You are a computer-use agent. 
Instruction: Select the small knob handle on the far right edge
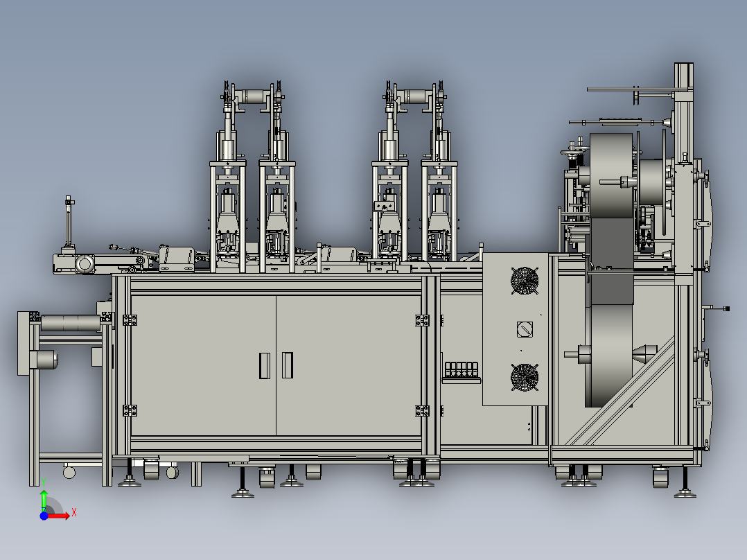726,309
